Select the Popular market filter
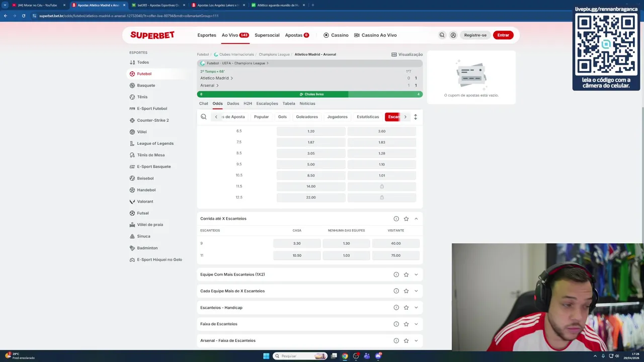This screenshot has width=644, height=362. click(x=261, y=117)
